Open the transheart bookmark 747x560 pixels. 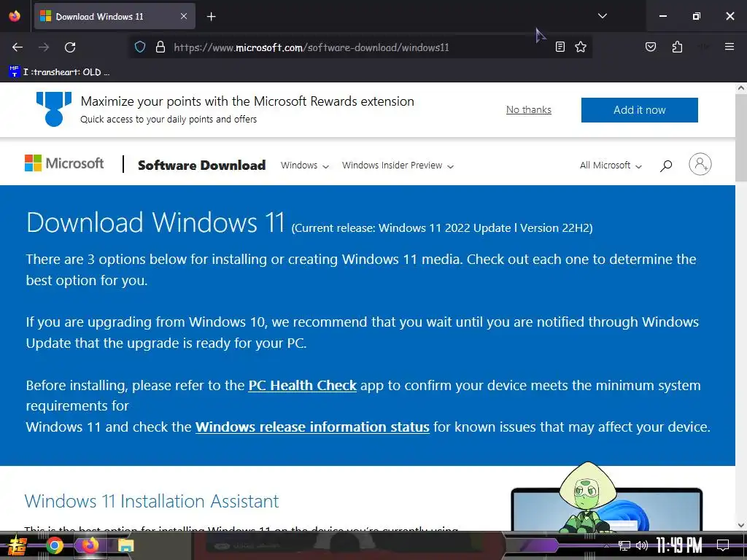click(60, 72)
